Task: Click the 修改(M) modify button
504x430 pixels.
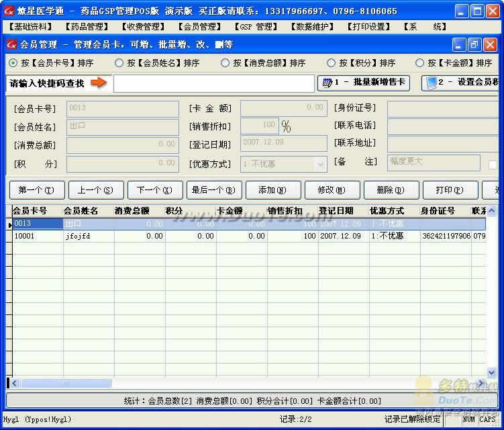Action: [x=332, y=190]
